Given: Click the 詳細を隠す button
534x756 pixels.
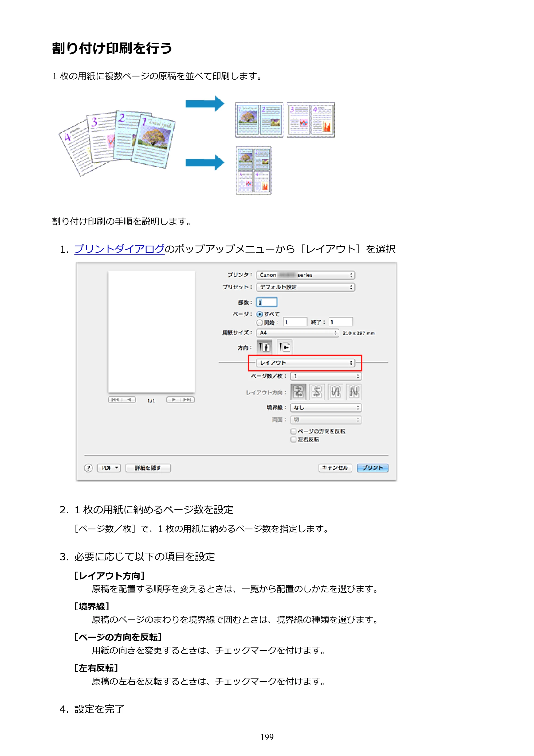Looking at the screenshot, I should tap(148, 468).
